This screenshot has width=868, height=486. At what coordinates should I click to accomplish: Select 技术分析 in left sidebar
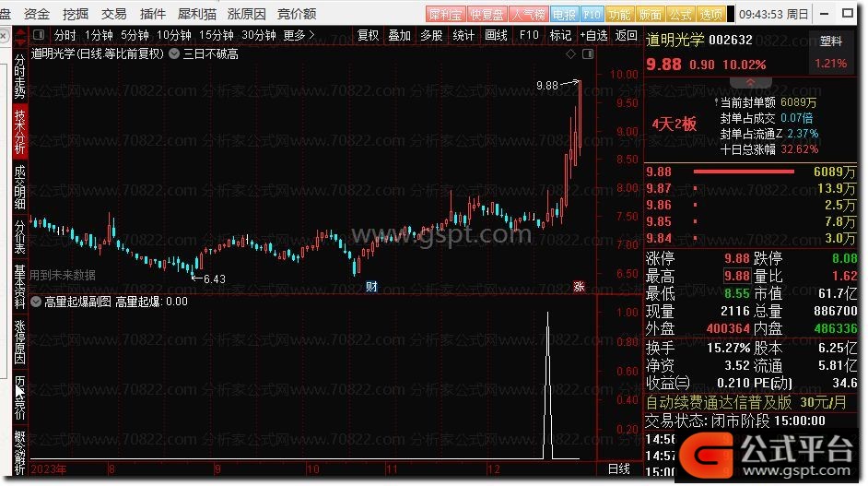click(20, 131)
